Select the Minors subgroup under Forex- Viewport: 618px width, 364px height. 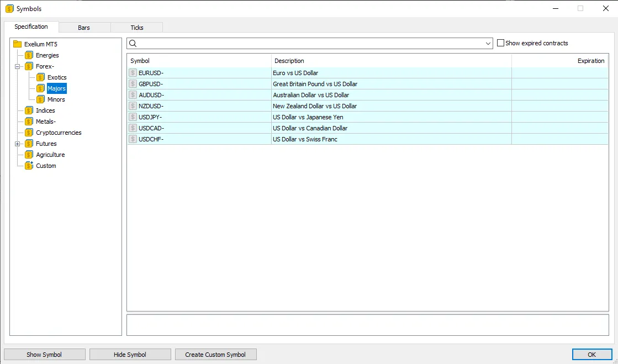[x=56, y=99]
